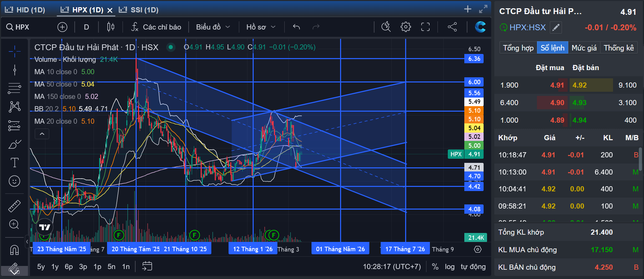Image resolution: width=644 pixels, height=279 pixels.
Task: Click bid price 4.91 in order book
Action: pos(557,85)
